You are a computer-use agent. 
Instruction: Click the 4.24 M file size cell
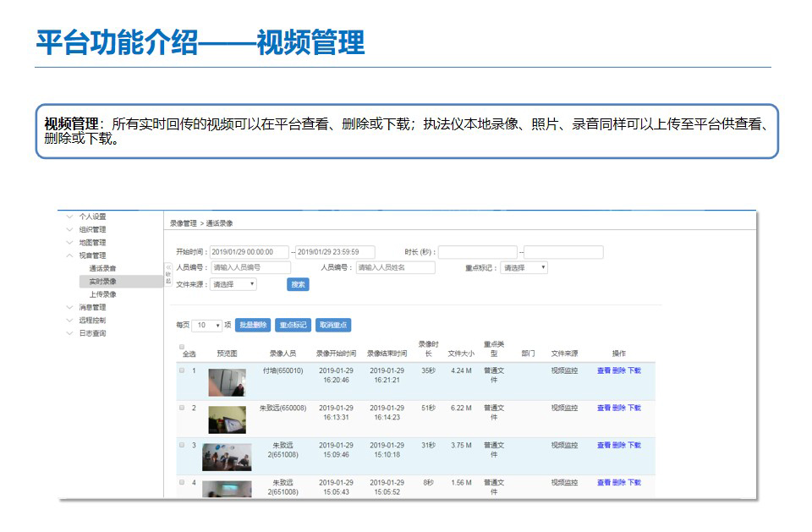click(x=461, y=371)
